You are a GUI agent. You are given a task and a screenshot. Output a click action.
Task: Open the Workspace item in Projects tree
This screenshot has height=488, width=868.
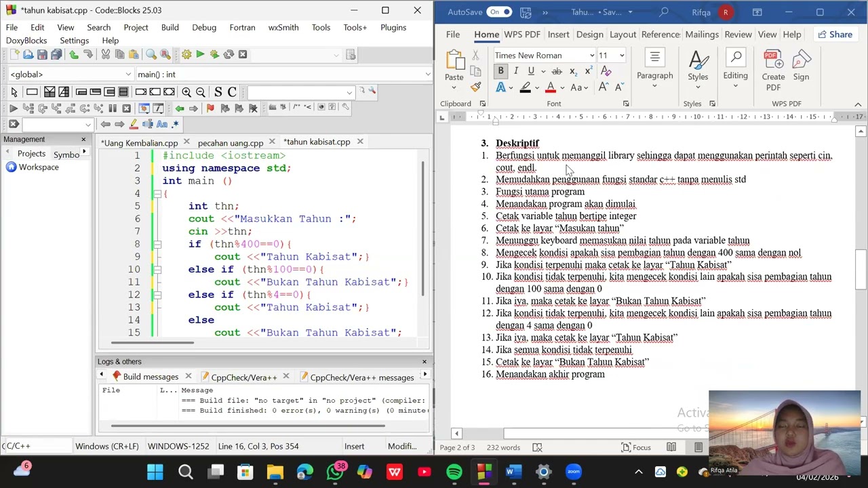coord(39,167)
